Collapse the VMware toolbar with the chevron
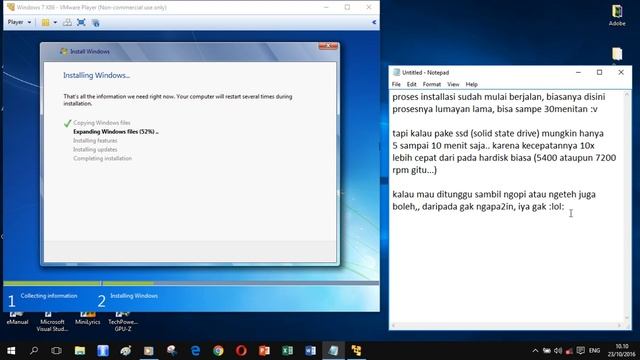The width and height of the screenshot is (640, 360). 373,22
